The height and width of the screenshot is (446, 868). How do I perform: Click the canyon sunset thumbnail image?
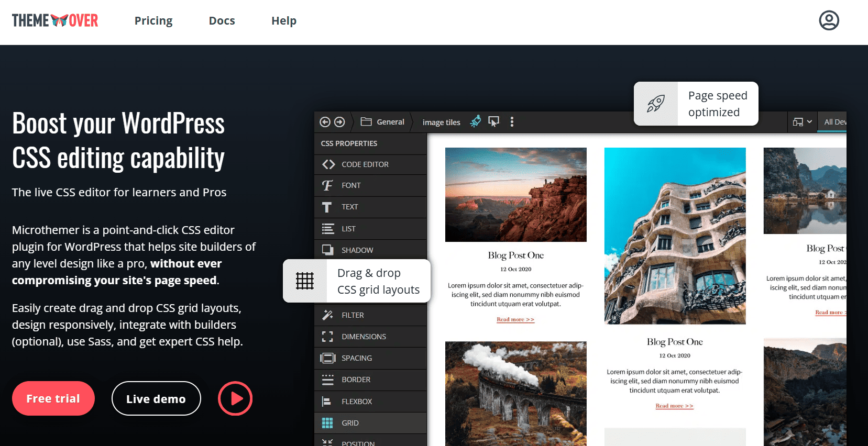coord(516,195)
